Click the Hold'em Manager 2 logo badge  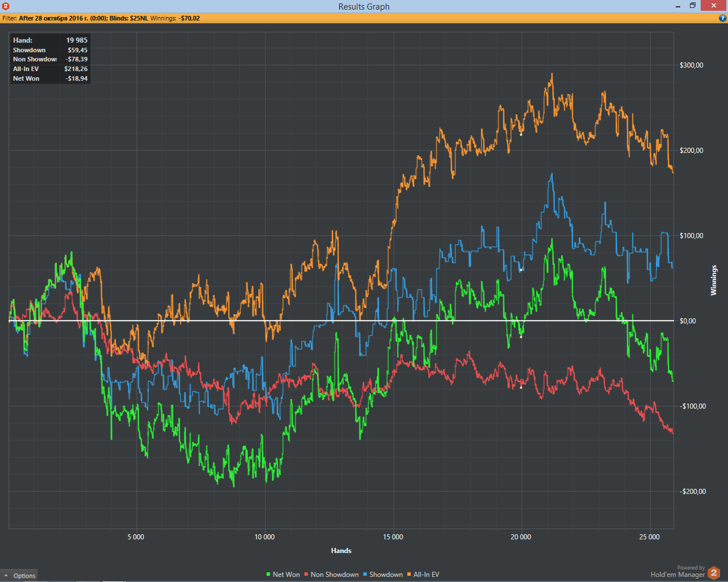(x=714, y=573)
